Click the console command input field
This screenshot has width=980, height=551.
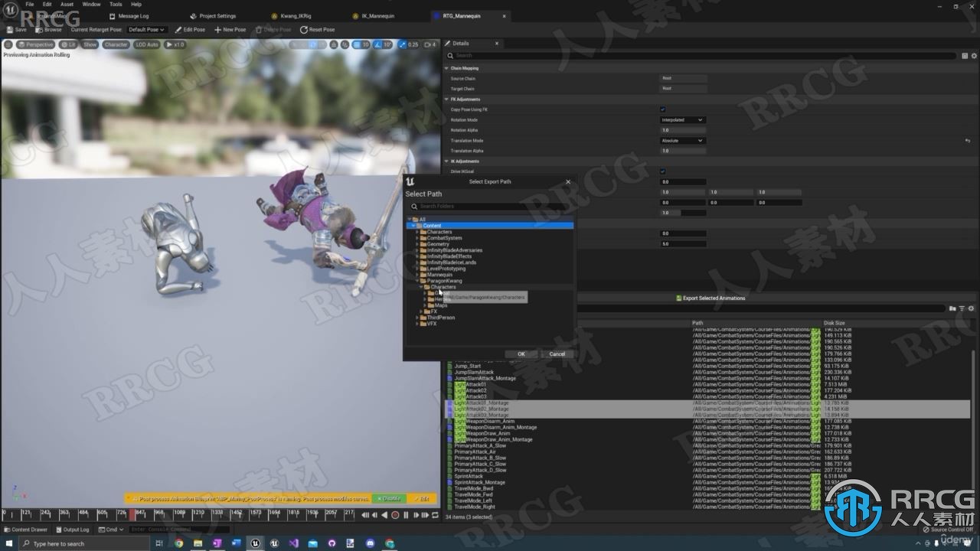(179, 530)
